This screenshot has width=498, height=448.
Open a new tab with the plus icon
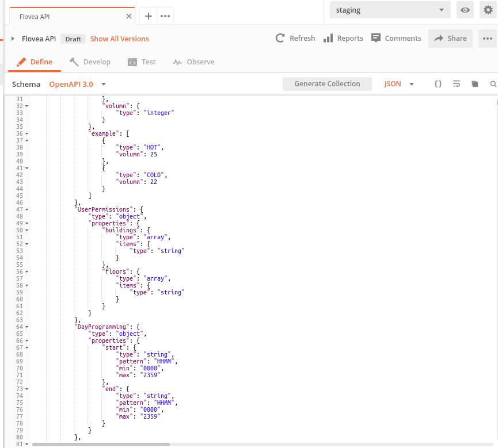click(149, 16)
